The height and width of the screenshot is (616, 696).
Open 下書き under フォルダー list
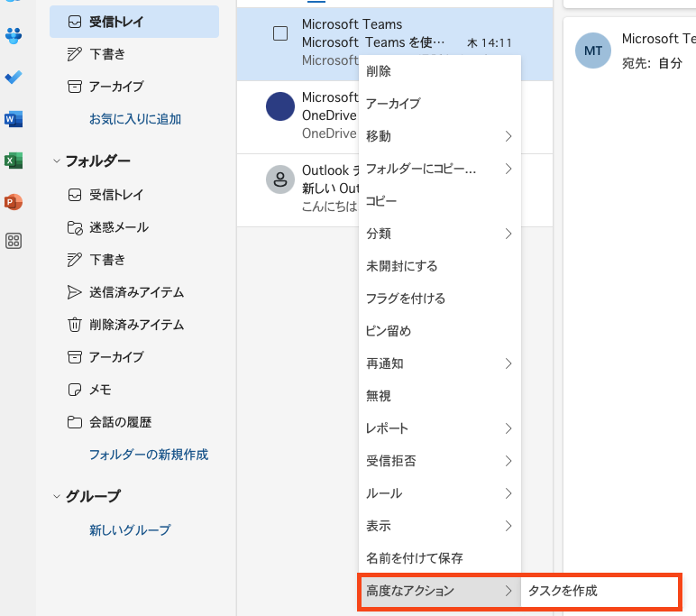pyautogui.click(x=134, y=260)
